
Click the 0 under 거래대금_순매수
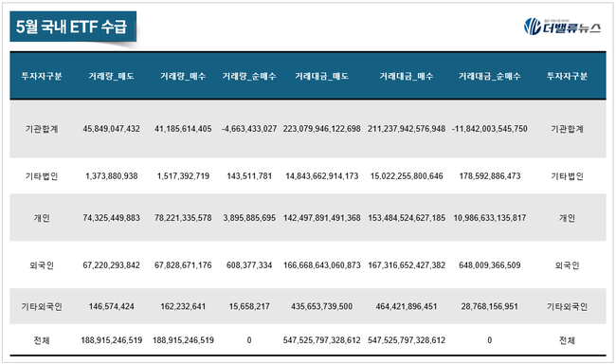[x=490, y=340]
